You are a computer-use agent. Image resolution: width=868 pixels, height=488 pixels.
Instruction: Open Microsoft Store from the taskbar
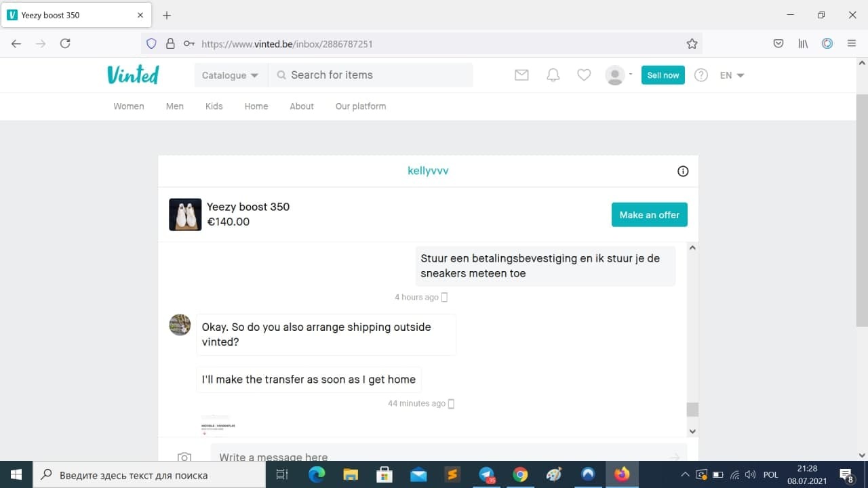coord(384,474)
